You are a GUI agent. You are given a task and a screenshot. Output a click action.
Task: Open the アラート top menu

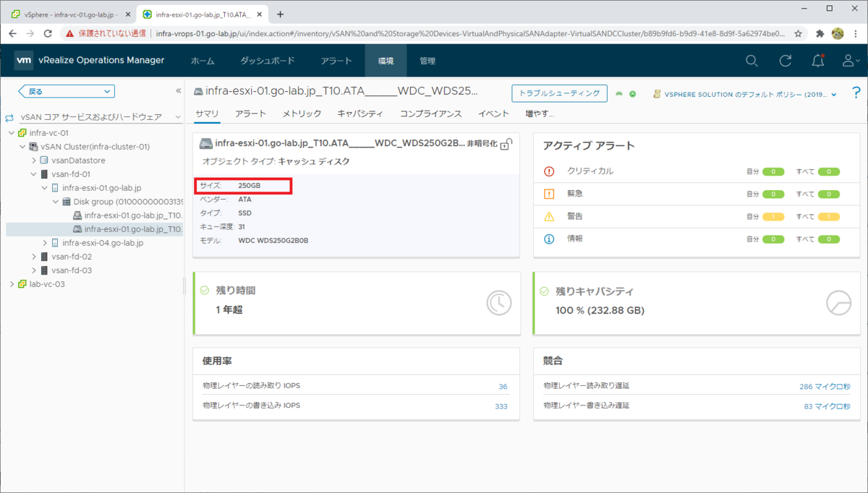336,61
